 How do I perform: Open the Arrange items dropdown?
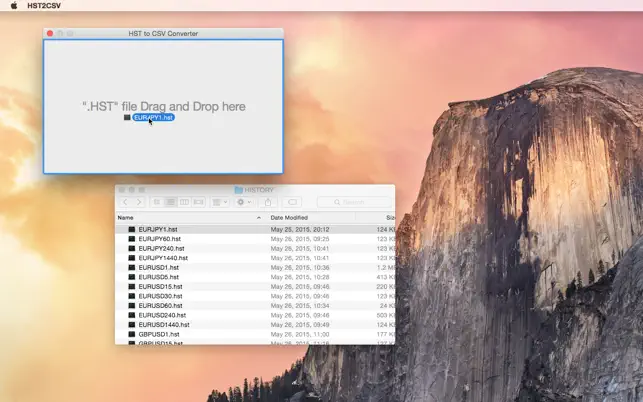click(x=219, y=202)
